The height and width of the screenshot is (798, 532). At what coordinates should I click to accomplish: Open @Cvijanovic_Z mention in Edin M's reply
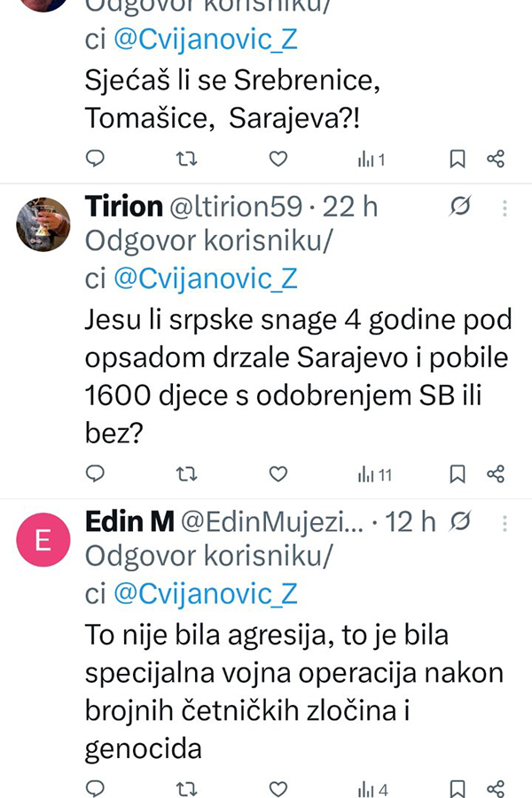206,594
